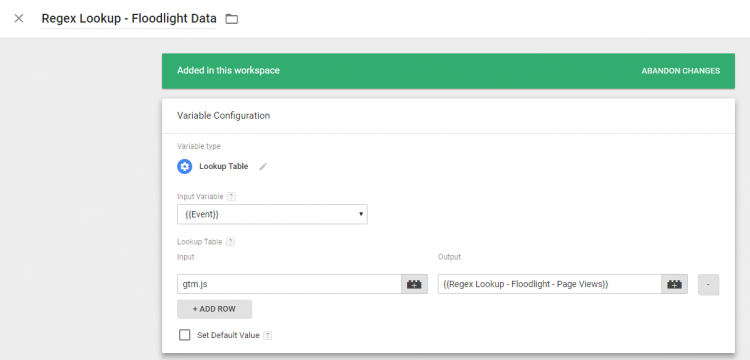This screenshot has width=750, height=360.
Task: Open Set Default Value help icon
Action: pyautogui.click(x=268, y=336)
